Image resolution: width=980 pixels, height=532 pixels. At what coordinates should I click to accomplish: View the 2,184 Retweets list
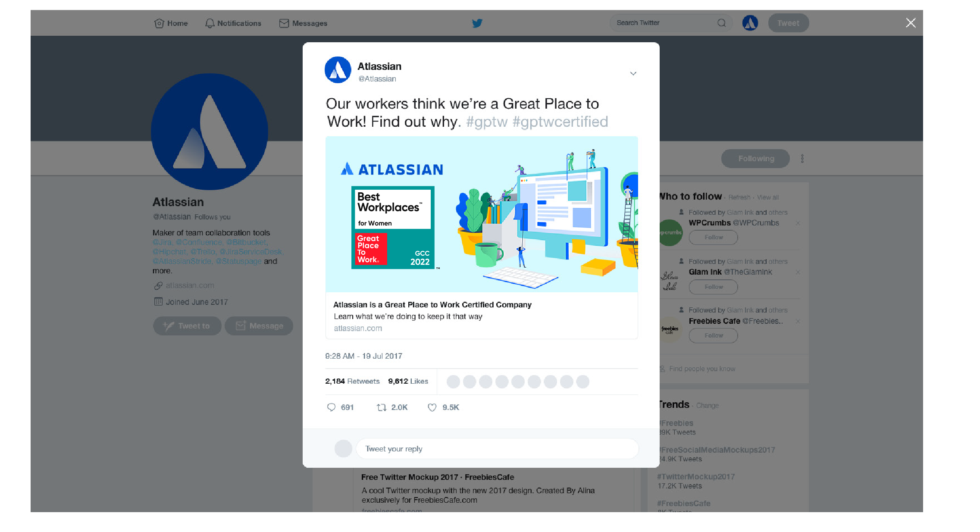pyautogui.click(x=352, y=382)
